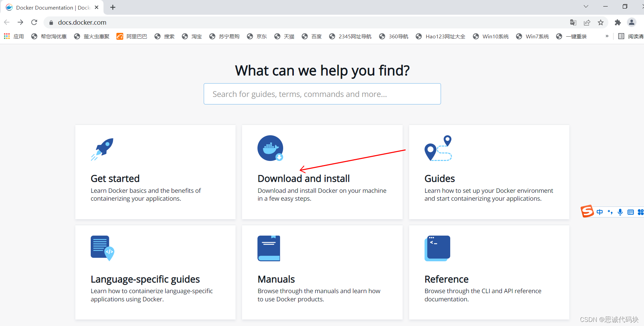
Task: Open the 2345网址导航 bookmark
Action: click(350, 36)
